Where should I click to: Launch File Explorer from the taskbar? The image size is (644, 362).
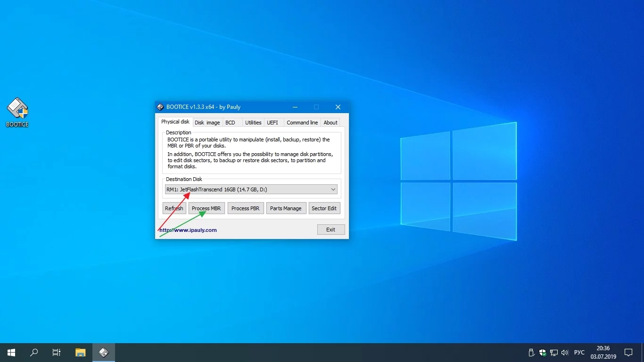click(x=81, y=353)
